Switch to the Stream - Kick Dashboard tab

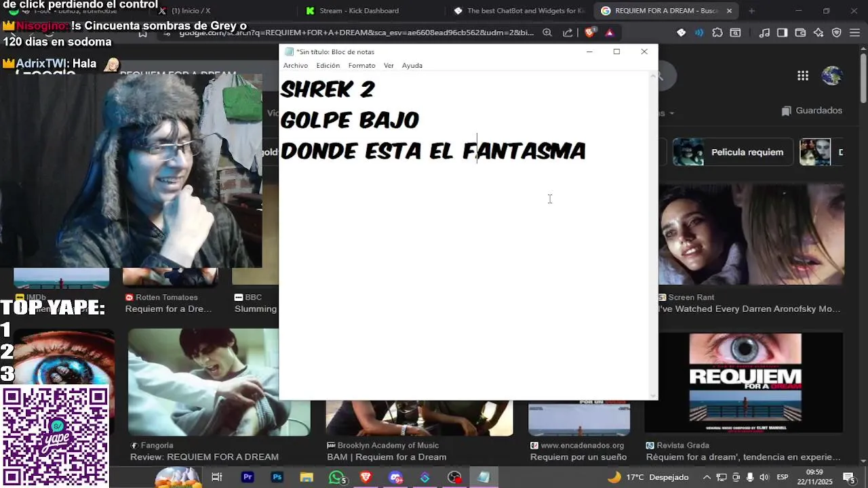pos(359,11)
